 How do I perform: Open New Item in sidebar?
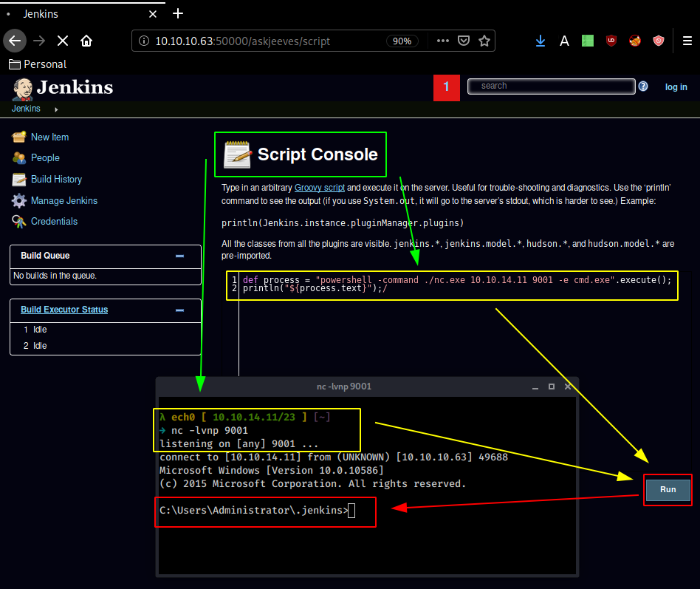coord(49,137)
